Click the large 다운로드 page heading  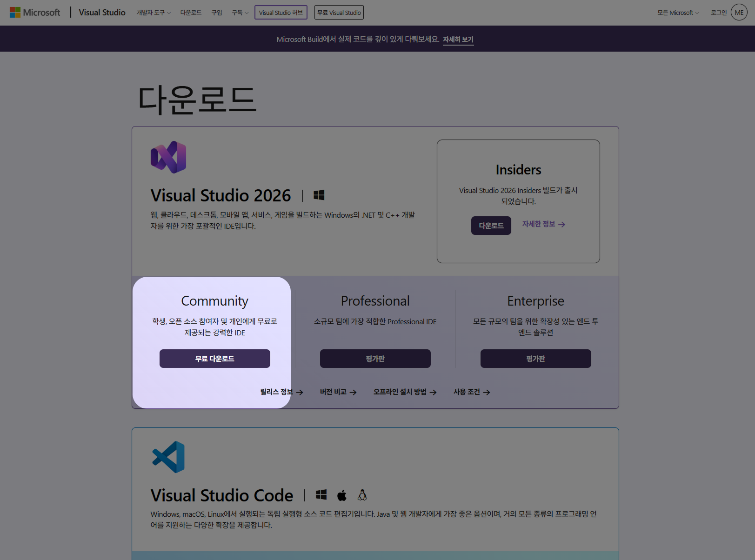point(197,100)
